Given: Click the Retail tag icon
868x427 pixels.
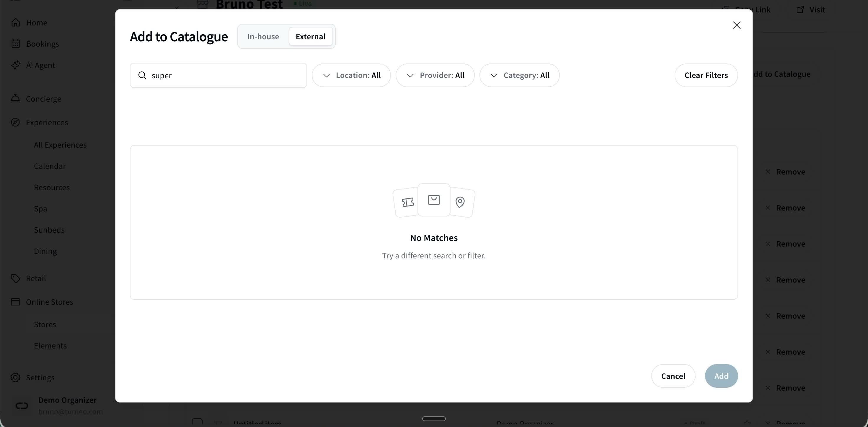Looking at the screenshot, I should click(15, 278).
